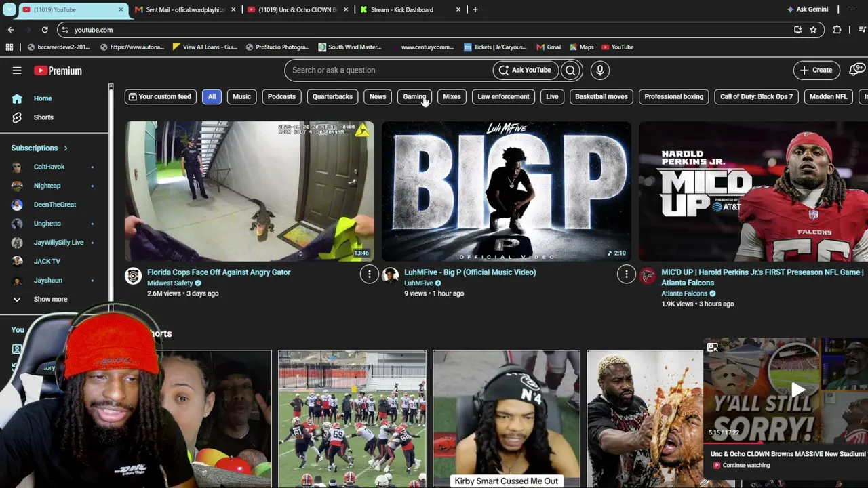Screen dimensions: 868x488
Task: Click the Ask YouTube button
Action: tap(526, 70)
